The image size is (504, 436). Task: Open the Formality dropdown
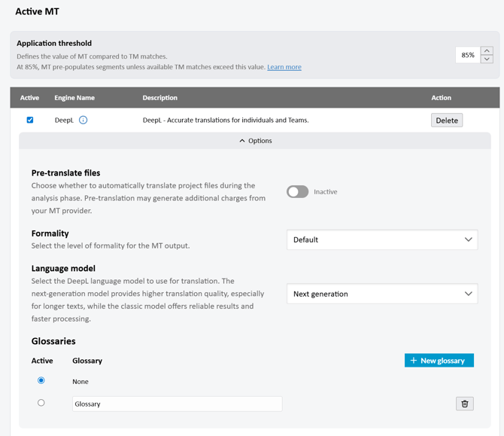[382, 240]
